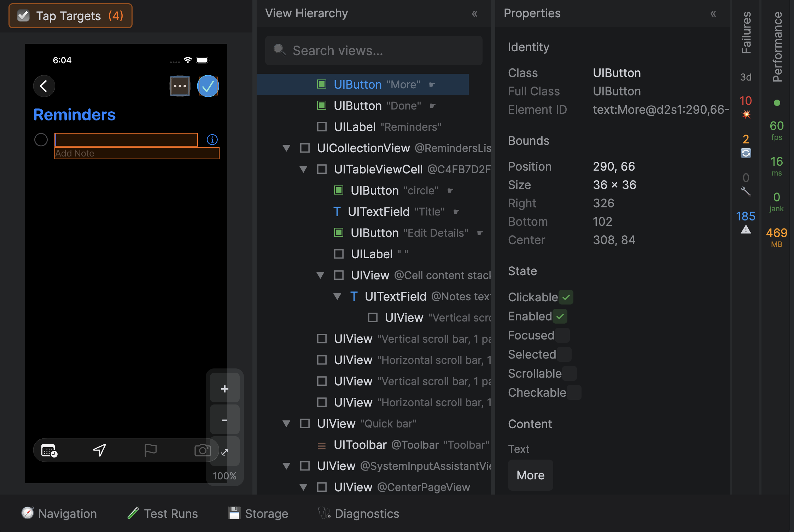The height and width of the screenshot is (532, 794).
Task: Zoom in with the plus button
Action: pos(224,389)
